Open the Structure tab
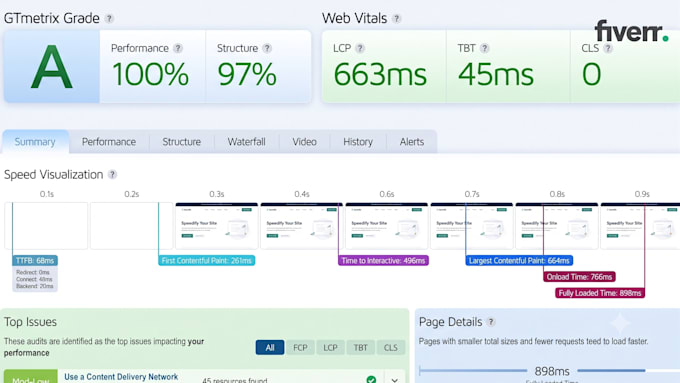This screenshot has width=680, height=383. (181, 142)
